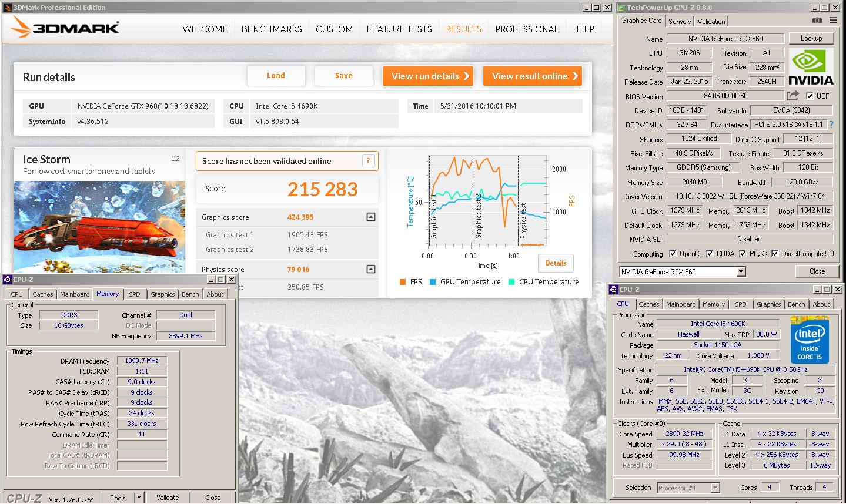This screenshot has height=504, width=846.
Task: Click the 3DMark logo
Action: click(65, 28)
